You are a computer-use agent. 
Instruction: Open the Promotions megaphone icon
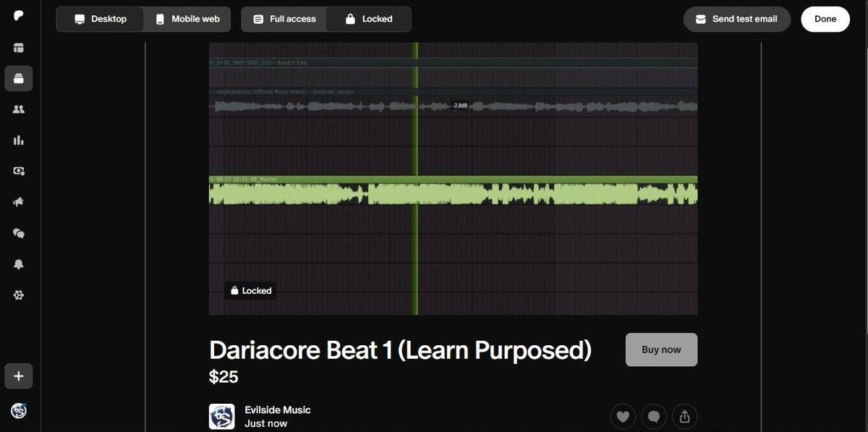point(19,203)
